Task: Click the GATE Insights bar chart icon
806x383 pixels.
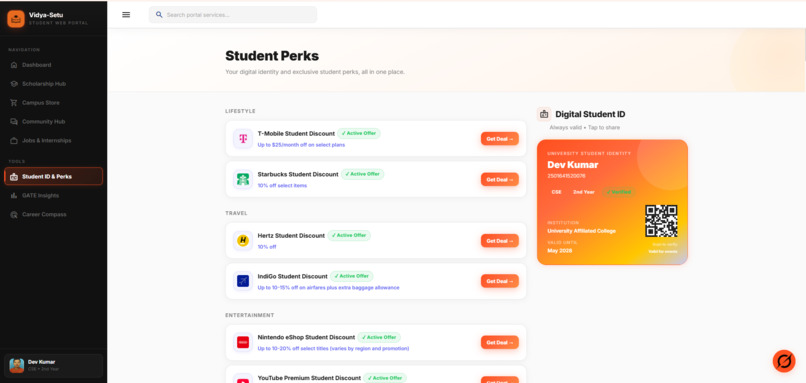Action: 14,195
